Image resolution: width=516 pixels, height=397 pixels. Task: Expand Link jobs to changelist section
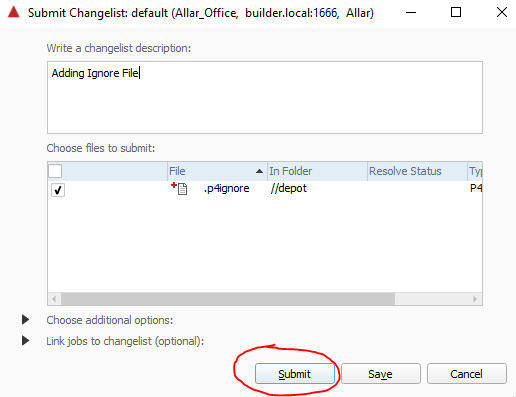point(25,341)
